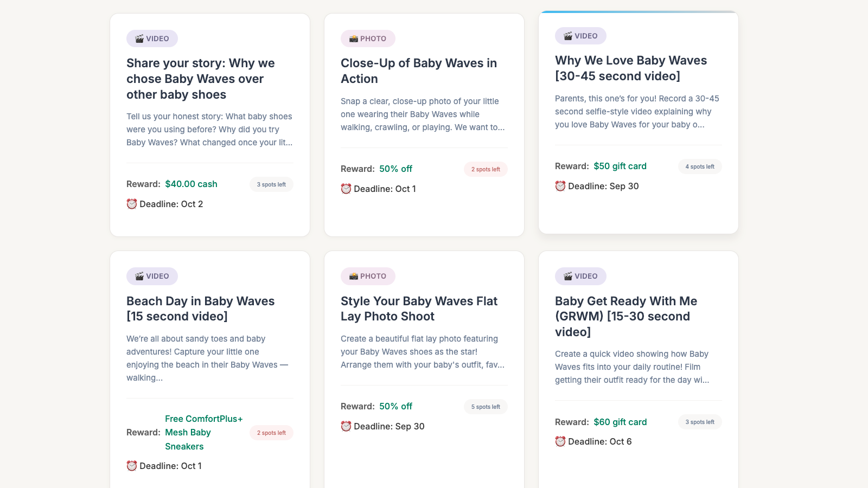Click the alarm clock icon on the Why We Love Baby Waves card
Viewport: 868px width, 488px height.
pyautogui.click(x=560, y=186)
